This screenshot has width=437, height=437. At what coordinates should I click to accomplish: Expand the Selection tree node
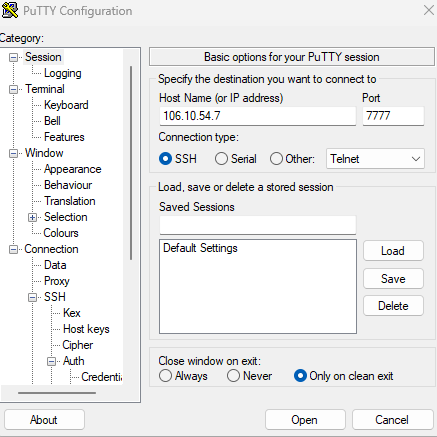[32, 217]
